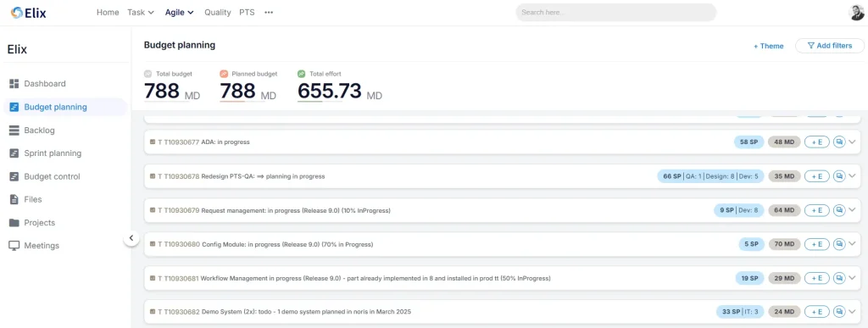
Task: Open the Quality menu item
Action: (x=218, y=12)
